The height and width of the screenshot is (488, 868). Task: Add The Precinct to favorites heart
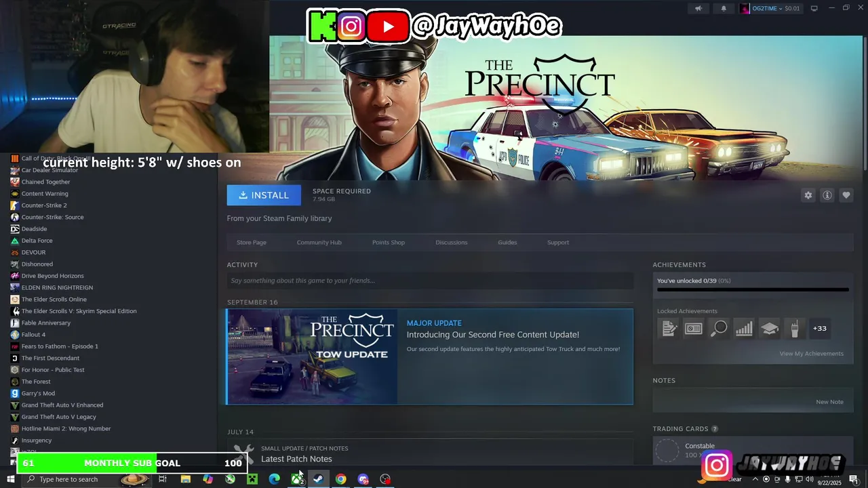pos(846,195)
